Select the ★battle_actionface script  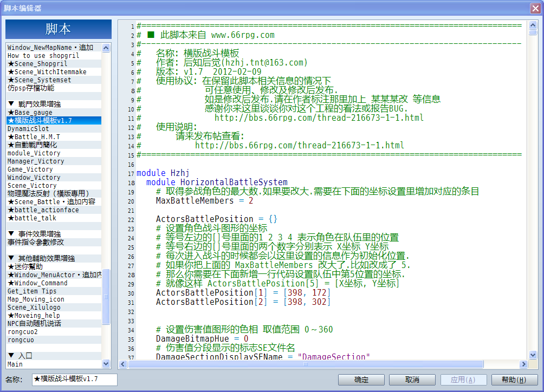coord(54,210)
